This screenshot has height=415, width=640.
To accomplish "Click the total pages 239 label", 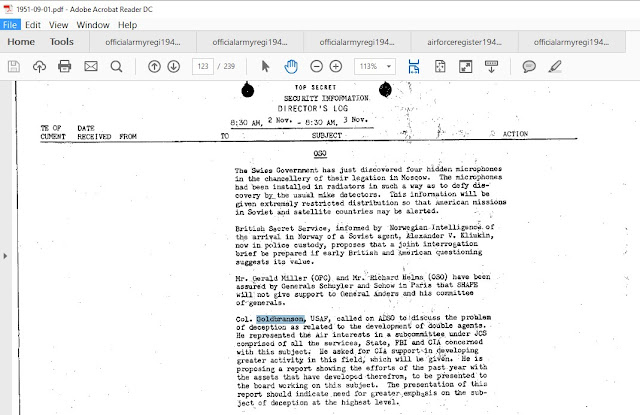I will [229, 66].
